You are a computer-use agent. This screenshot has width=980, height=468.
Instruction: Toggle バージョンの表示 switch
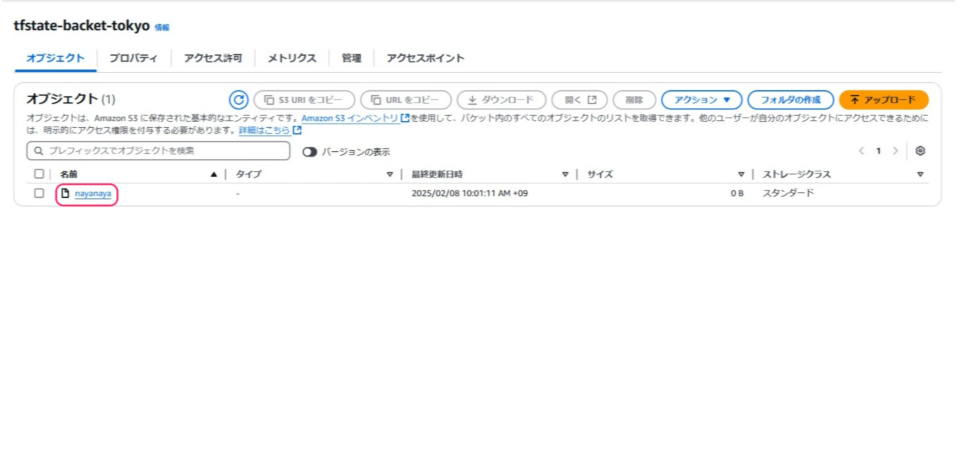point(309,152)
